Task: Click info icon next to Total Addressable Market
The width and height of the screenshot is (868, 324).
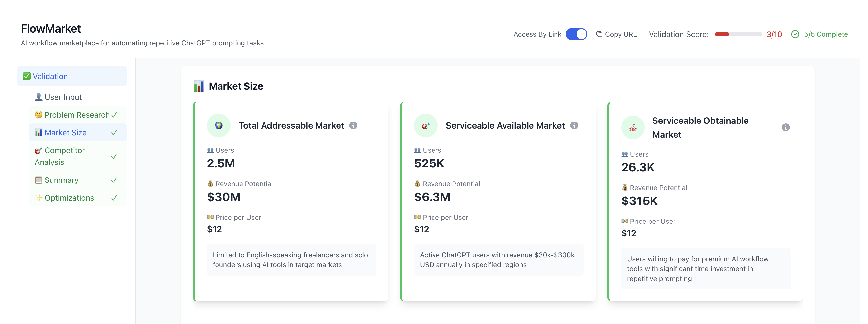Action: coord(353,125)
